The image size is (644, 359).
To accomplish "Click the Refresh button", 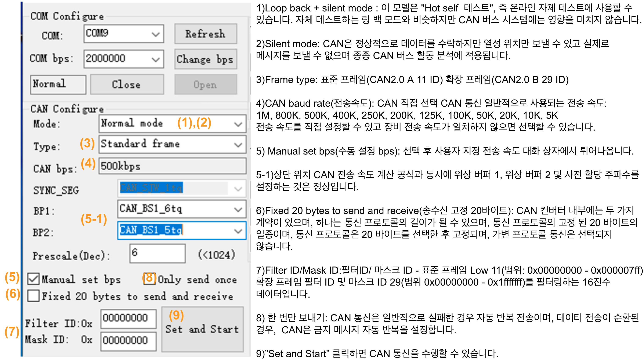I will (206, 34).
